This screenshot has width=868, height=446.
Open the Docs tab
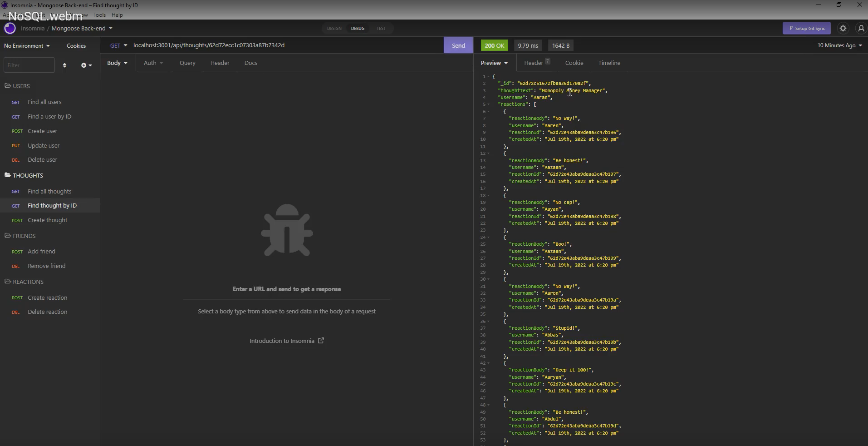[250, 63]
